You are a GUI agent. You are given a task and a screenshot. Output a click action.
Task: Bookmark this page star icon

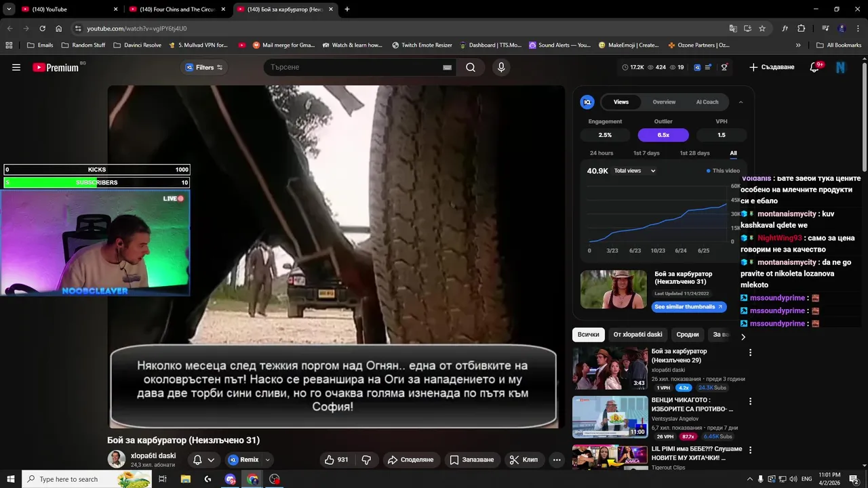tap(762, 28)
